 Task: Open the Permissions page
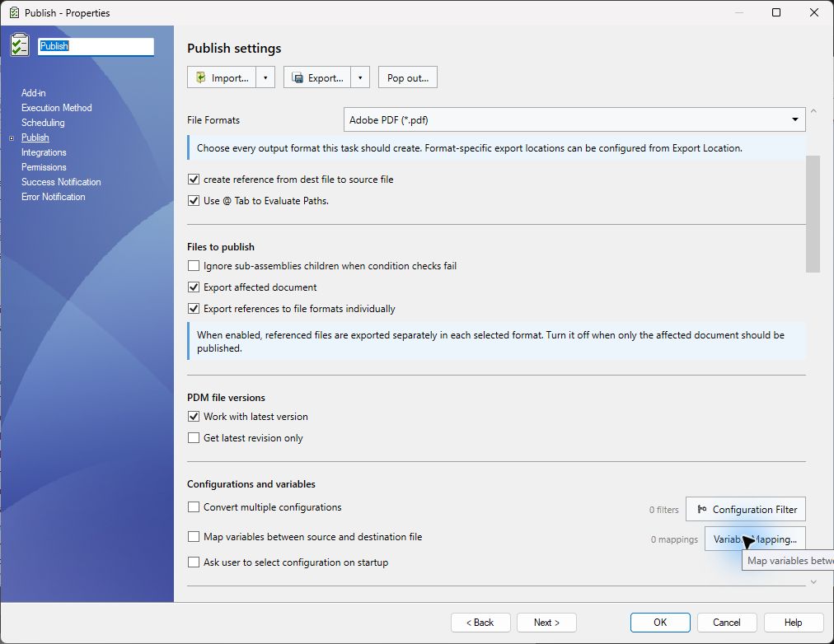point(44,167)
